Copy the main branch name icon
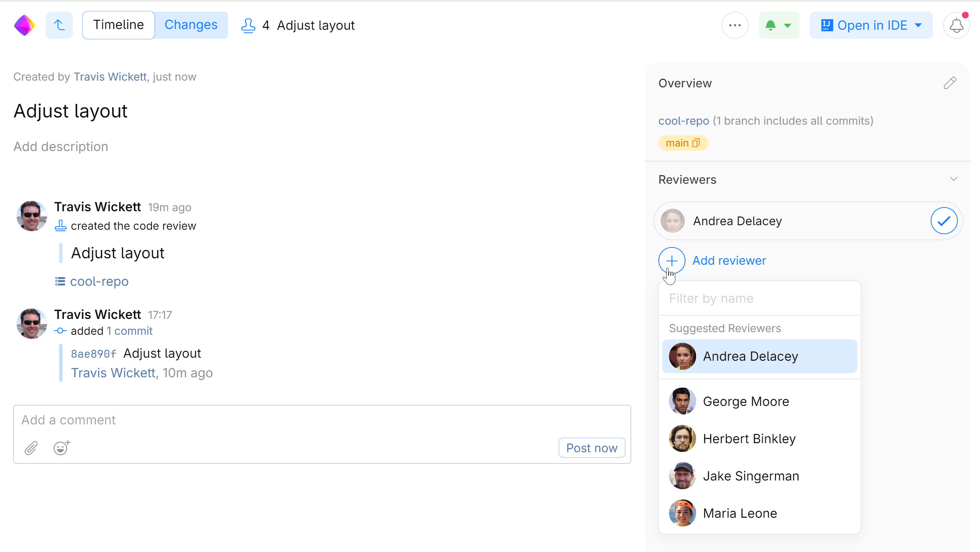 coord(696,143)
